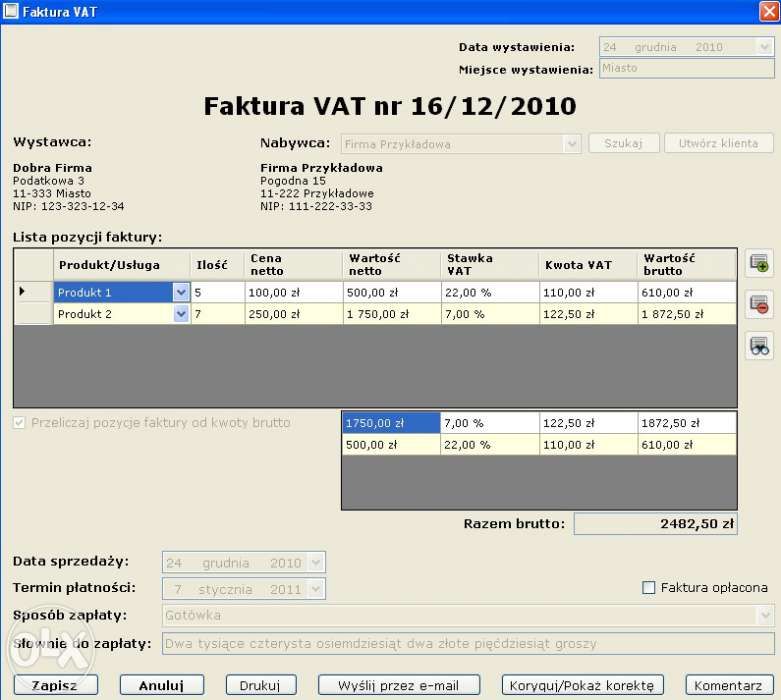Click the 250,00 zł net price cell
781x700 pixels.
point(294,314)
